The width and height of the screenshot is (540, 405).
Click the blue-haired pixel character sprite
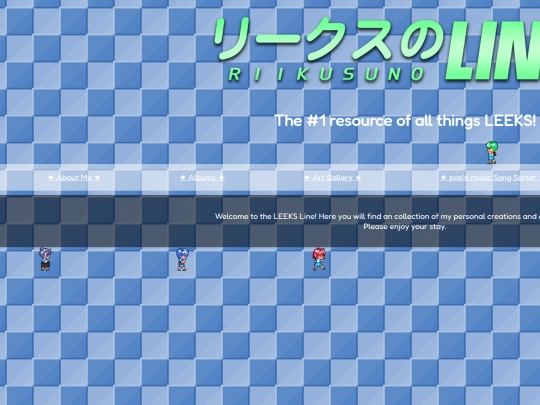click(x=182, y=259)
